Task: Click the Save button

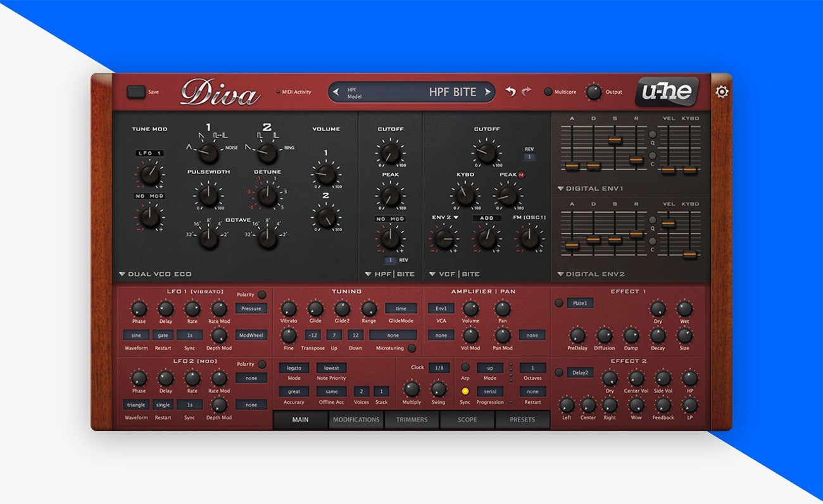Action: 136,92
